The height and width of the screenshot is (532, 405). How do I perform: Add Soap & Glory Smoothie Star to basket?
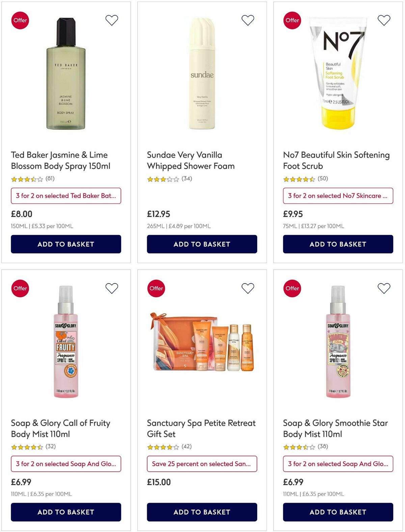(338, 512)
